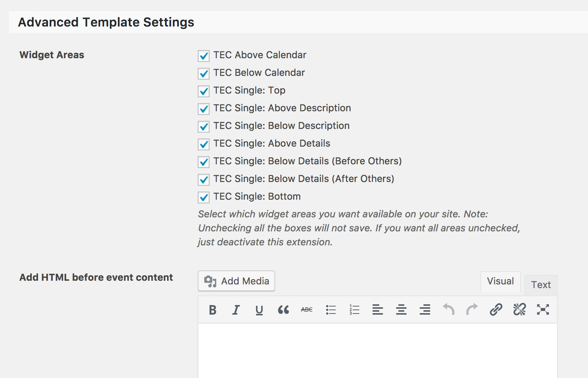Center align the text
This screenshot has width=588, height=378.
[401, 310]
